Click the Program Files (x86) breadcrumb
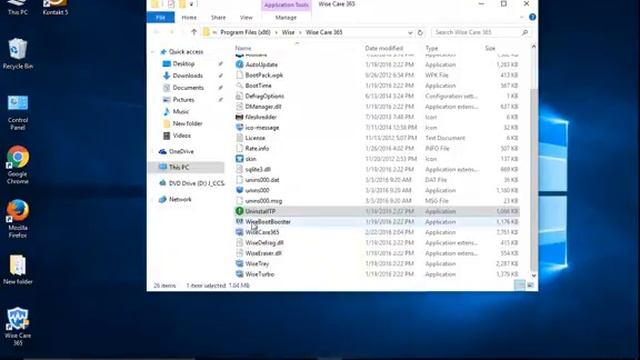The image size is (640, 360). 245,32
